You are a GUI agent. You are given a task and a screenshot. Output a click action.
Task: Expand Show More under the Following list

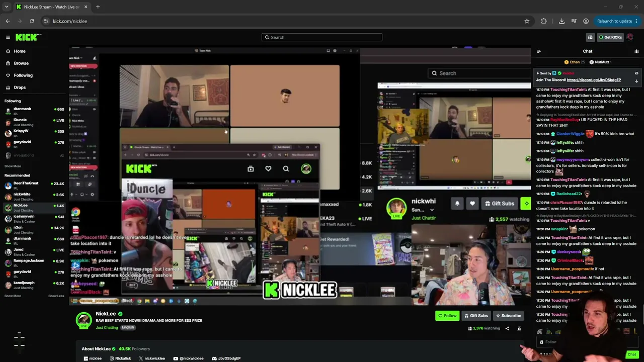click(x=13, y=166)
